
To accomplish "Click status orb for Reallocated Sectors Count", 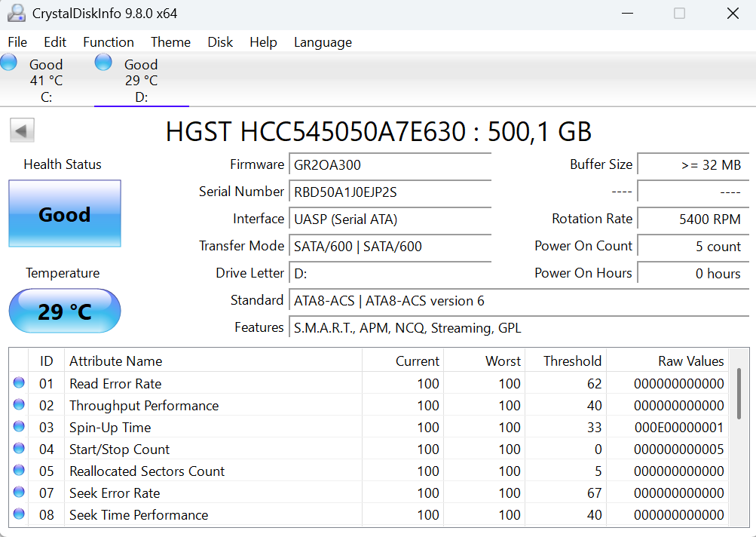I will coord(19,470).
